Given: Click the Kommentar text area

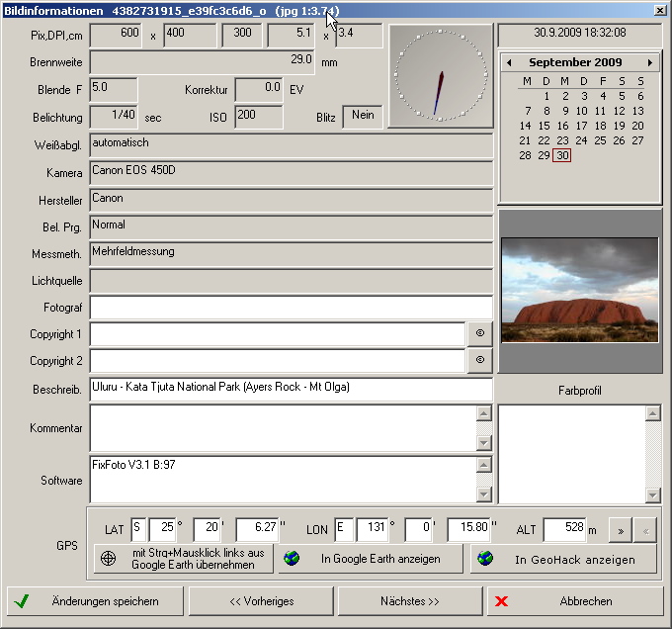Looking at the screenshot, I should (x=283, y=428).
